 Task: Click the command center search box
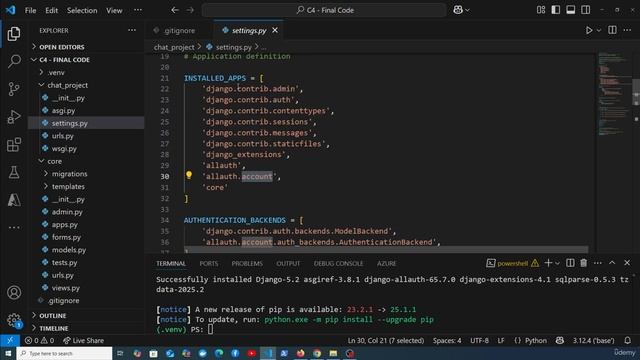tap(324, 10)
